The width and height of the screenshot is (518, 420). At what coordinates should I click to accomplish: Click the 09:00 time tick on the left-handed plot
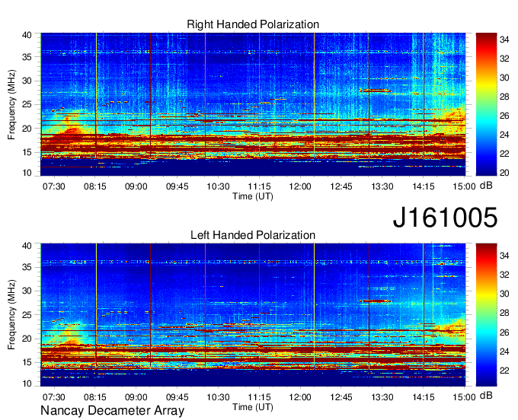point(136,397)
